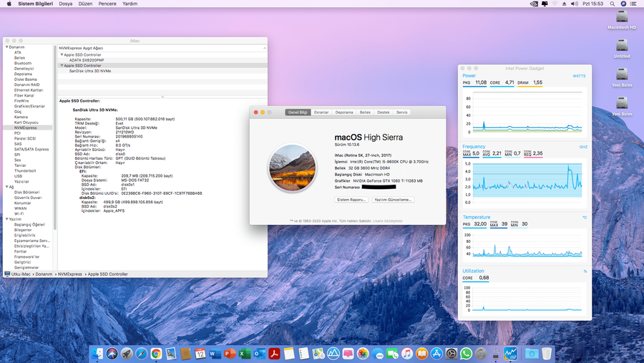Click NVMExpress in the bottom path bar
644x363 pixels.
coord(70,274)
